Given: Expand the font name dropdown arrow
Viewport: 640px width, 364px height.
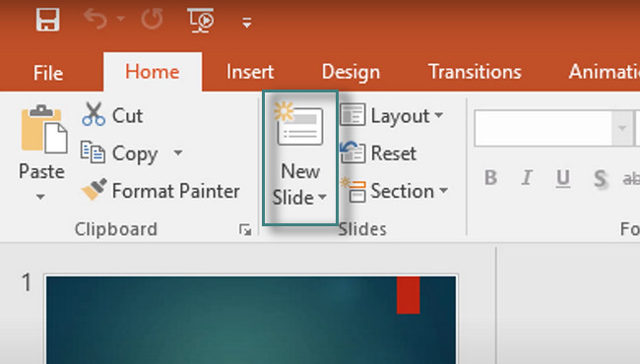Looking at the screenshot, I should click(x=622, y=128).
